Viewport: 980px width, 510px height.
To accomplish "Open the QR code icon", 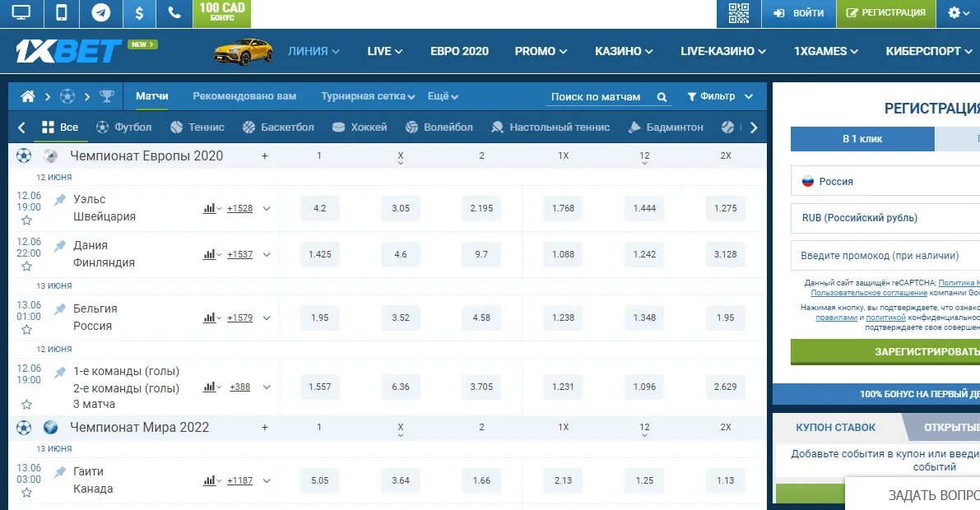I will [x=739, y=13].
